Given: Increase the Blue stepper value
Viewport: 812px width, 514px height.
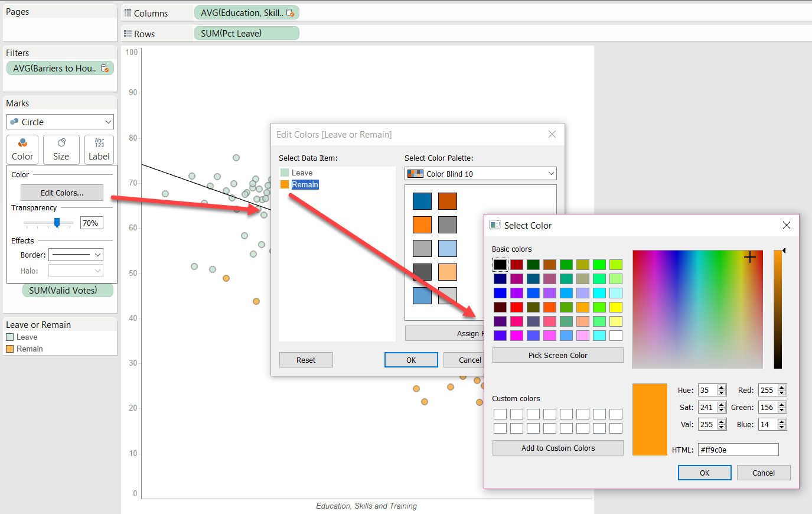Looking at the screenshot, I should (782, 421).
